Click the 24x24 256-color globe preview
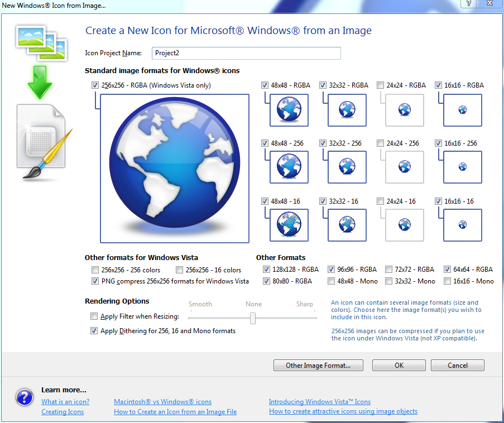 404,167
